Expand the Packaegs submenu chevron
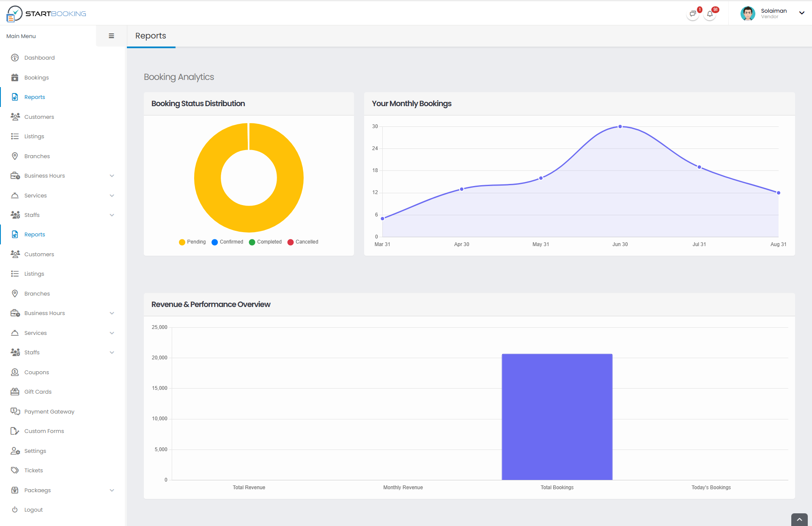812x526 pixels. coord(112,490)
